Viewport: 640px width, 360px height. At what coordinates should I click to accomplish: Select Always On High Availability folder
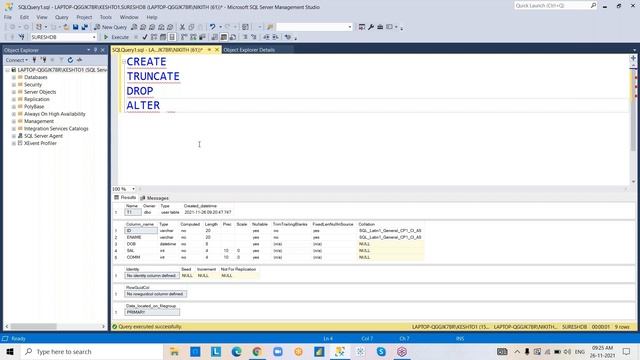click(x=55, y=114)
